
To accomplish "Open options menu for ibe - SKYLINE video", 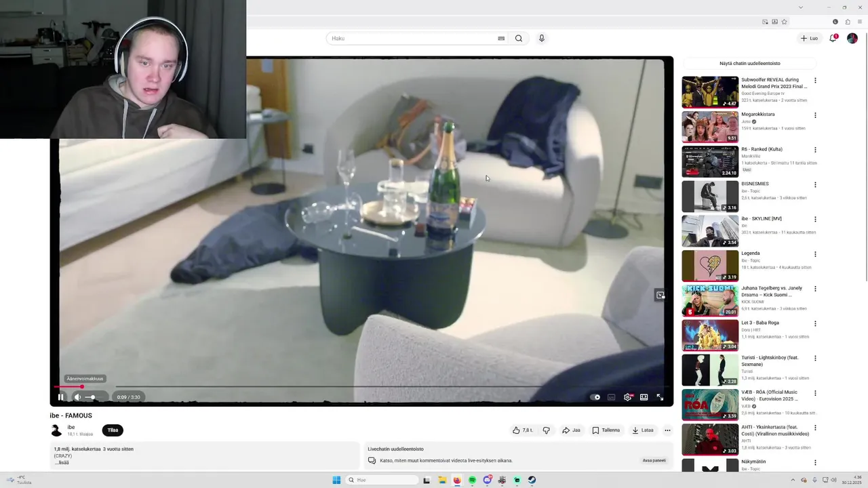I will 815,220.
